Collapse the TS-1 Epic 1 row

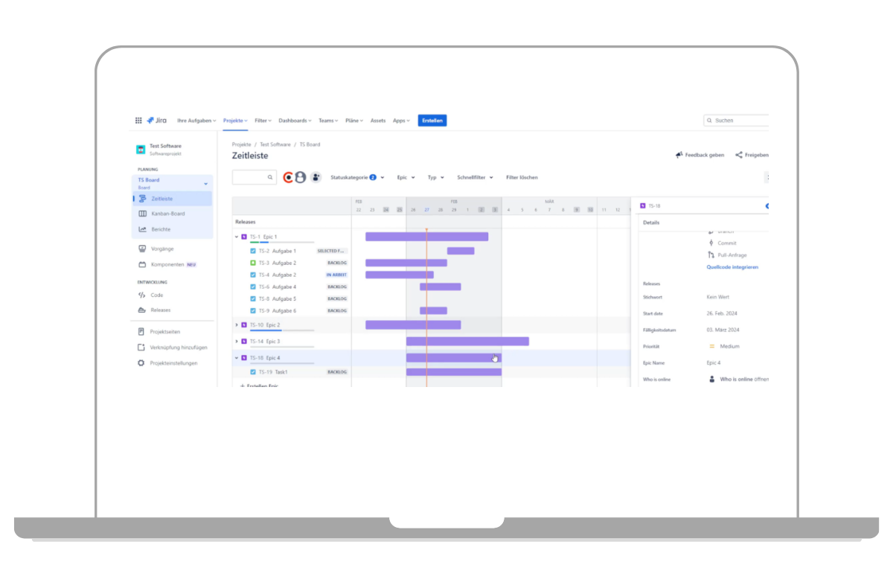[x=237, y=237]
